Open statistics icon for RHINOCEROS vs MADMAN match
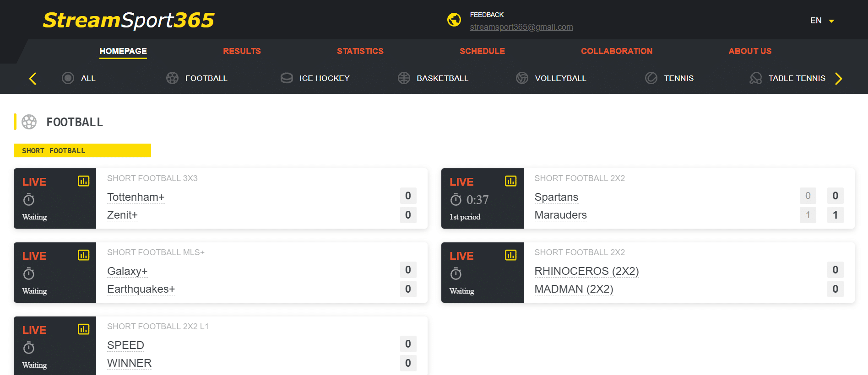 coord(510,255)
